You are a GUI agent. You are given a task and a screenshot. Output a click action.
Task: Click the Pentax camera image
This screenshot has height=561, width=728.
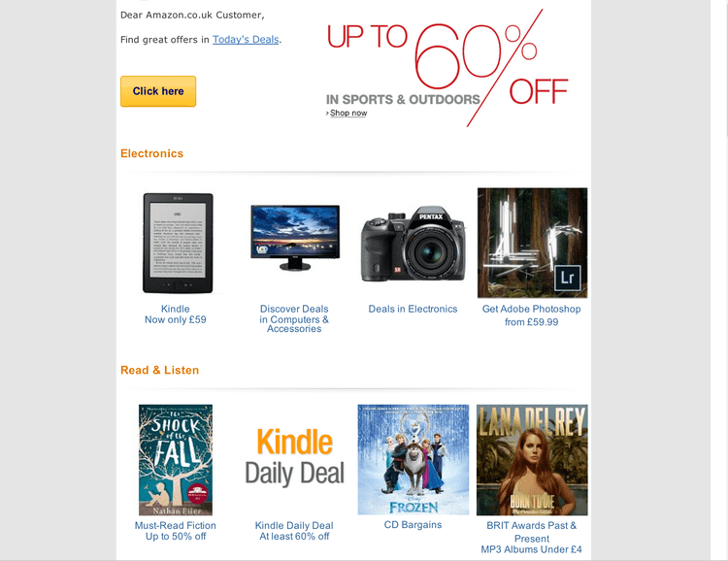coord(414,244)
